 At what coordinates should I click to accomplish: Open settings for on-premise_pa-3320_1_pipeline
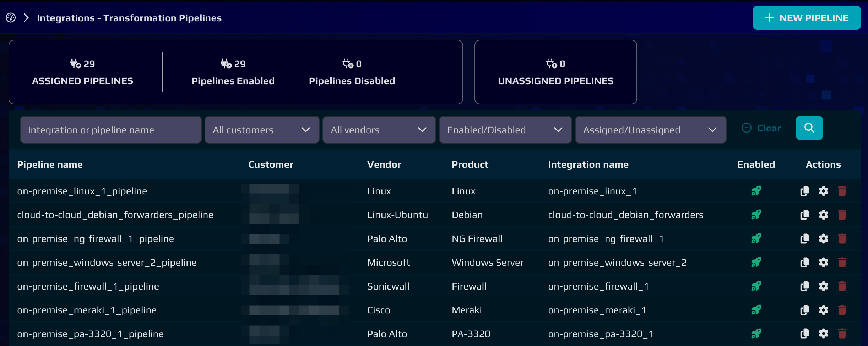(823, 334)
